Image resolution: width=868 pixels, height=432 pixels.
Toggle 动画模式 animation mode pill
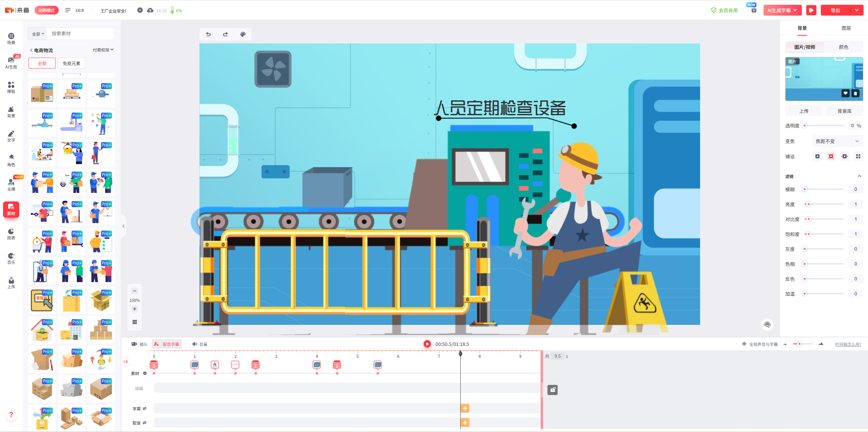coord(46,11)
